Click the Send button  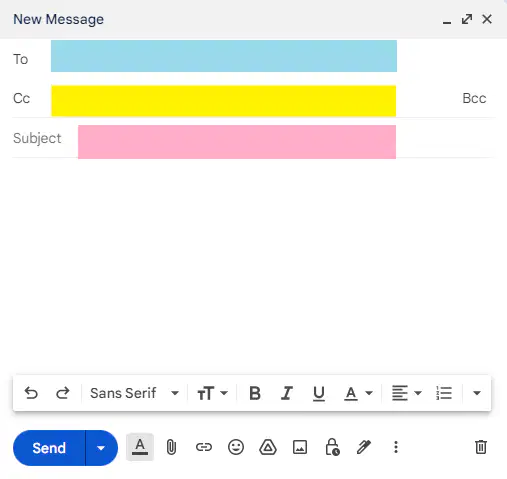(49, 448)
